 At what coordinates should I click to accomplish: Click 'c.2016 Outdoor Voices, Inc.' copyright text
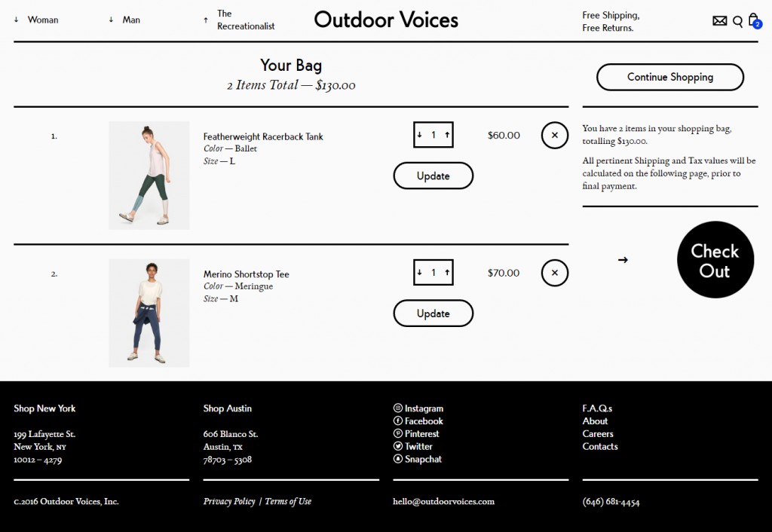[66, 501]
